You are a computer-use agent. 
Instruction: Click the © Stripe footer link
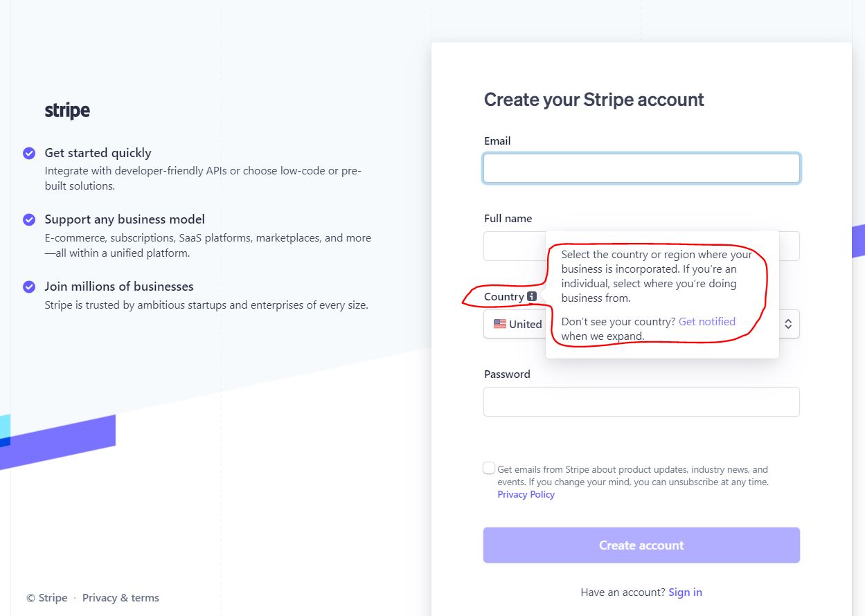click(x=47, y=598)
